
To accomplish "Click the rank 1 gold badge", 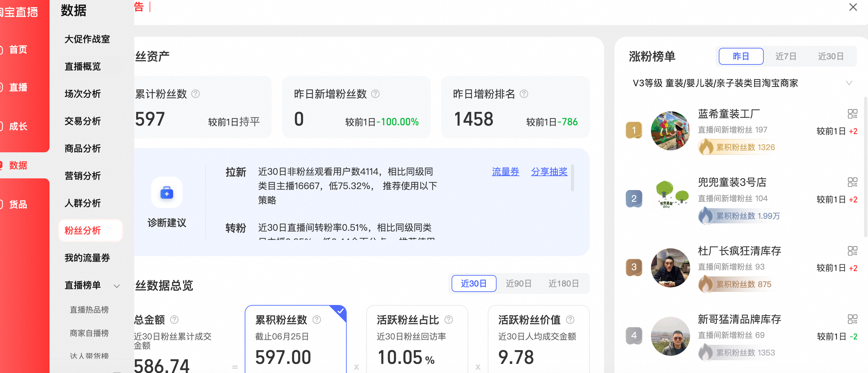I will pyautogui.click(x=634, y=130).
